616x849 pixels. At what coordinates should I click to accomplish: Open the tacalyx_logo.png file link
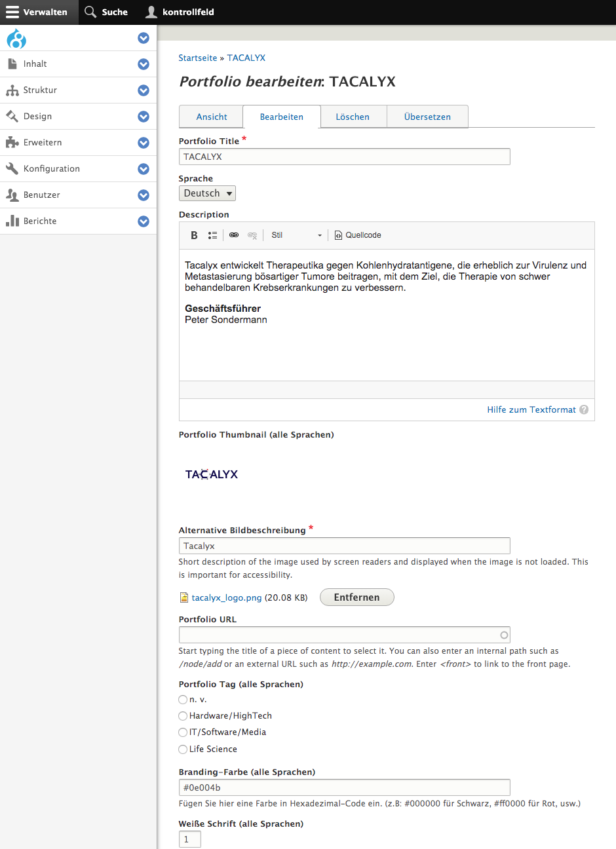227,597
